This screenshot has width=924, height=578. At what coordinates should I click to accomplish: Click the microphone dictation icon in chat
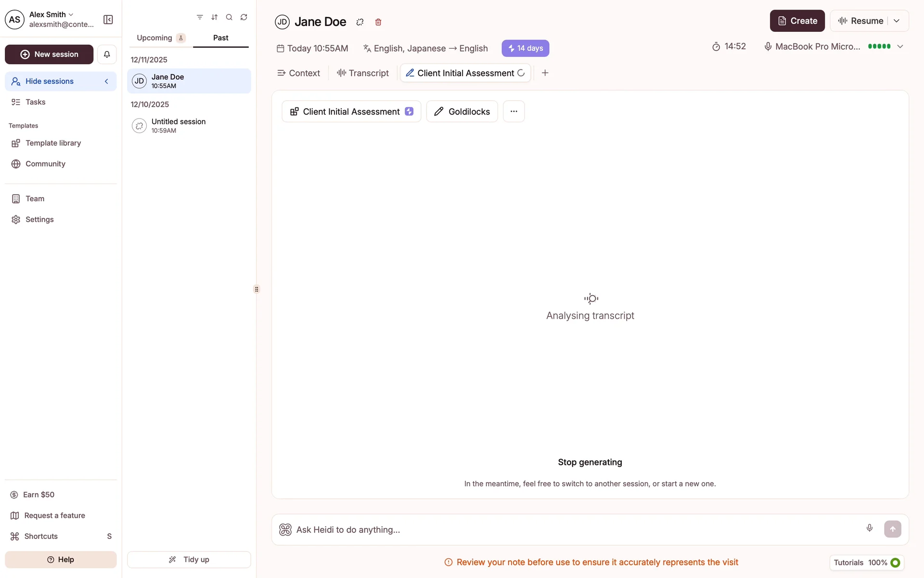click(869, 528)
